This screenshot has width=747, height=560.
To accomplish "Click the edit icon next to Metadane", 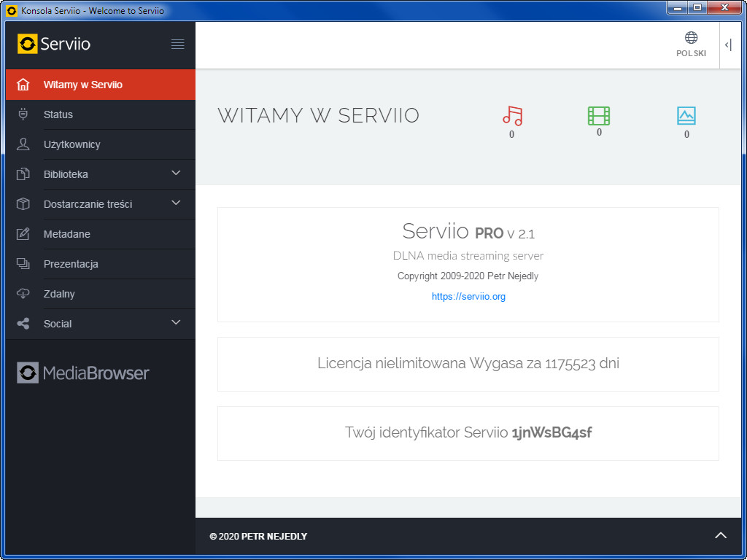I will (x=23, y=234).
